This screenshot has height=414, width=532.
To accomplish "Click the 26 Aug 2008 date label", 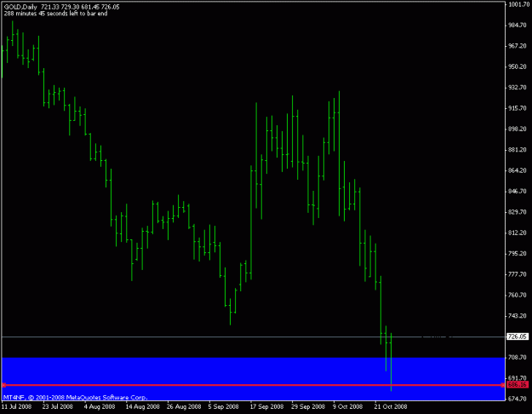I will point(184,406).
